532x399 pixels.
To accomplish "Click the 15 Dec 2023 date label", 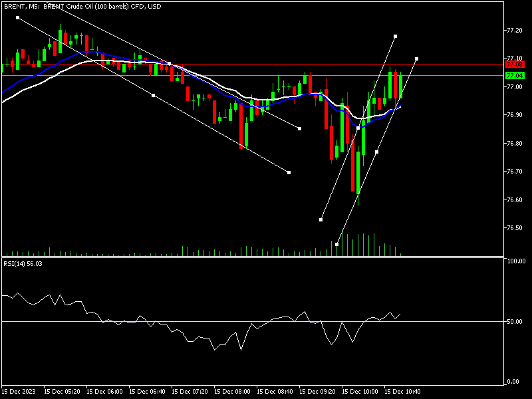I will (20, 392).
